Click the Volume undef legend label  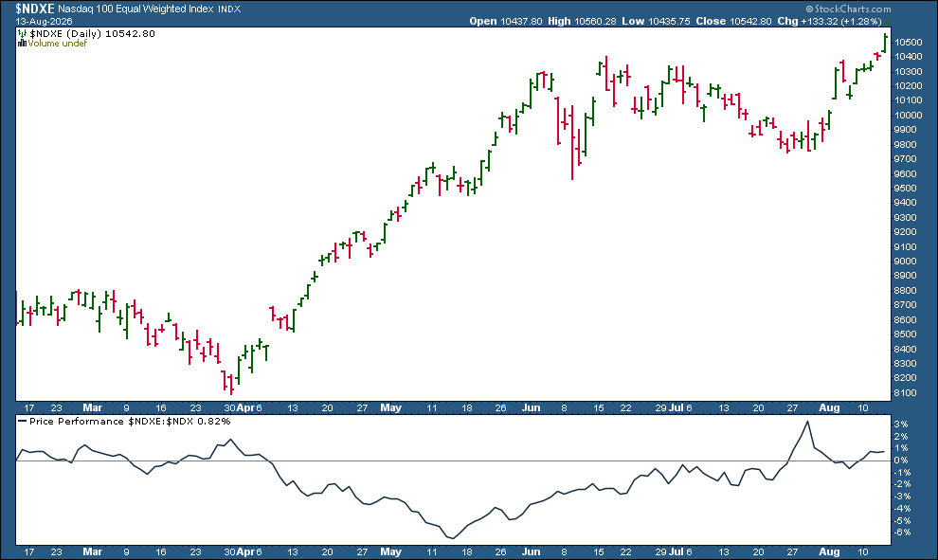(58, 43)
